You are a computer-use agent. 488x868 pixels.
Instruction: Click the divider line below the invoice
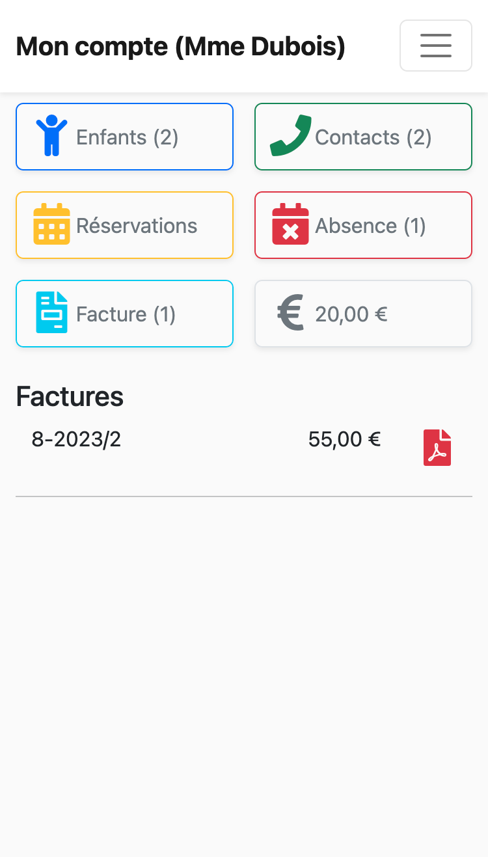(244, 496)
